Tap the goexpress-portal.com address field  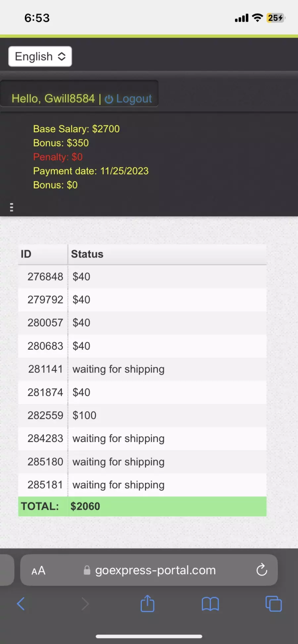(149, 570)
